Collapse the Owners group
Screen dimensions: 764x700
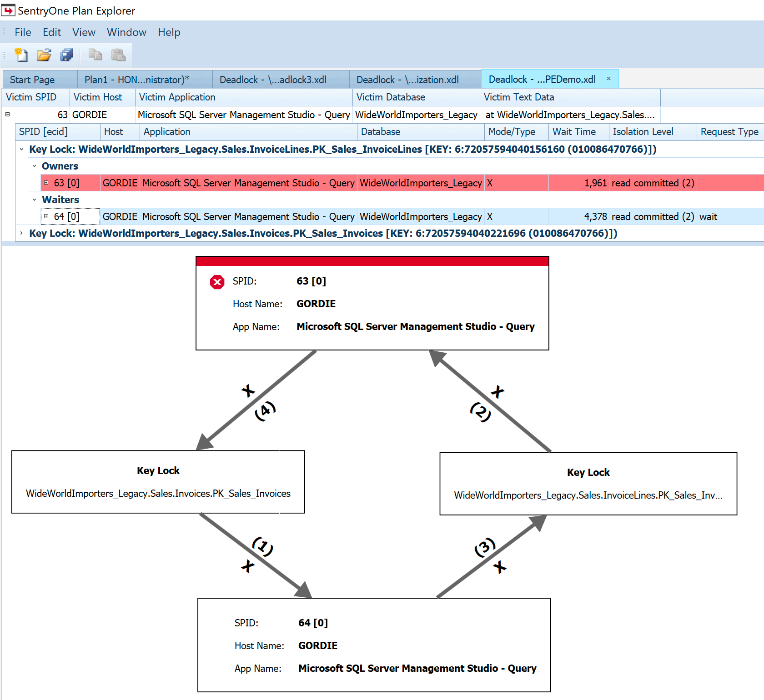pos(34,166)
